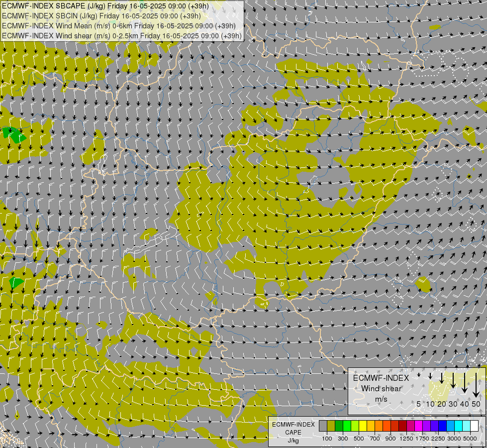Click the 40 label under wind shear arrows
The width and height of the screenshot is (487, 448).
464,404
